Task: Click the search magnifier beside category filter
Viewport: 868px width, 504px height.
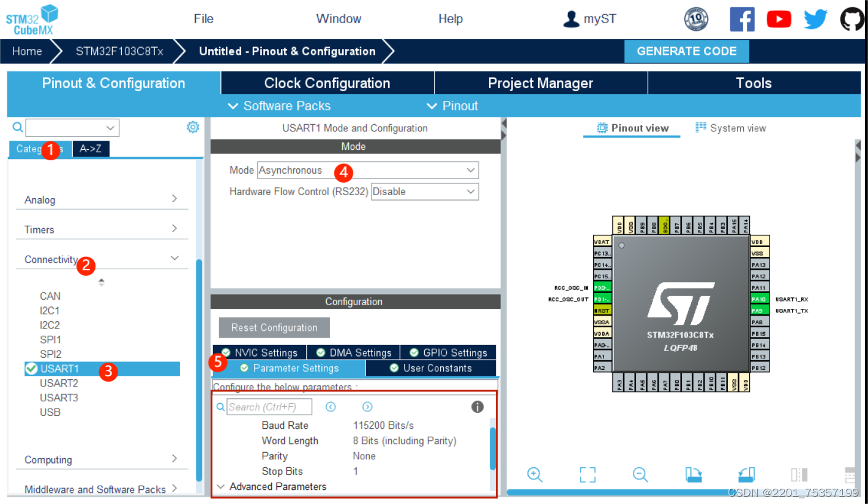Action: pyautogui.click(x=18, y=127)
